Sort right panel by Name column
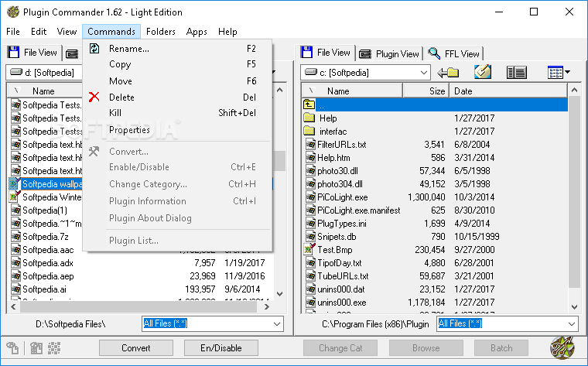588x366 pixels. [353, 91]
